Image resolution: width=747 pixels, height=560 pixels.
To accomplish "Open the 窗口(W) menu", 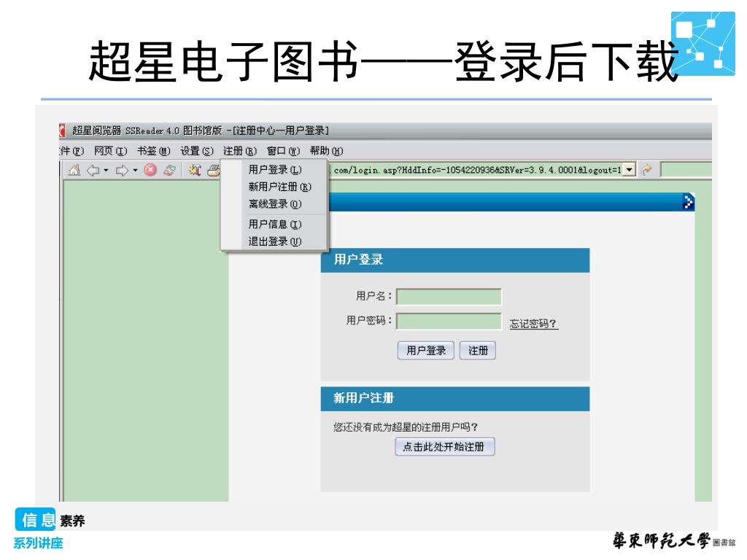I will [283, 151].
